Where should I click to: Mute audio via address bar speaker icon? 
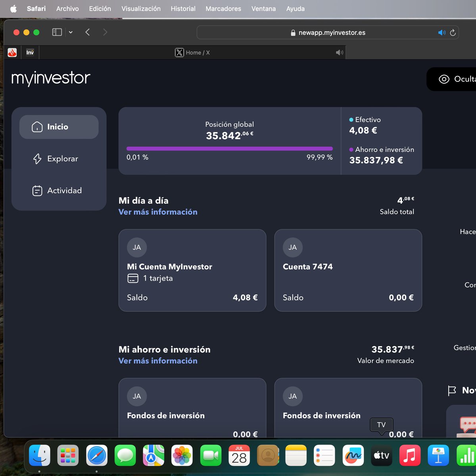click(441, 33)
